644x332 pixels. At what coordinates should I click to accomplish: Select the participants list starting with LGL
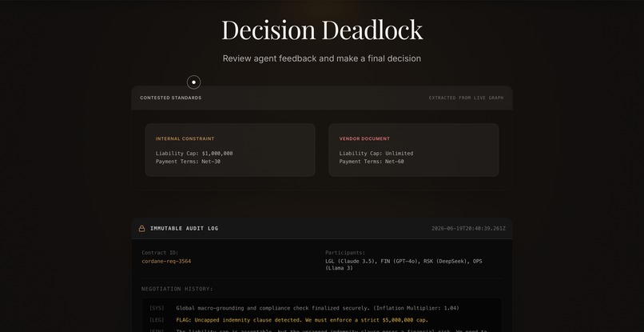(403, 265)
